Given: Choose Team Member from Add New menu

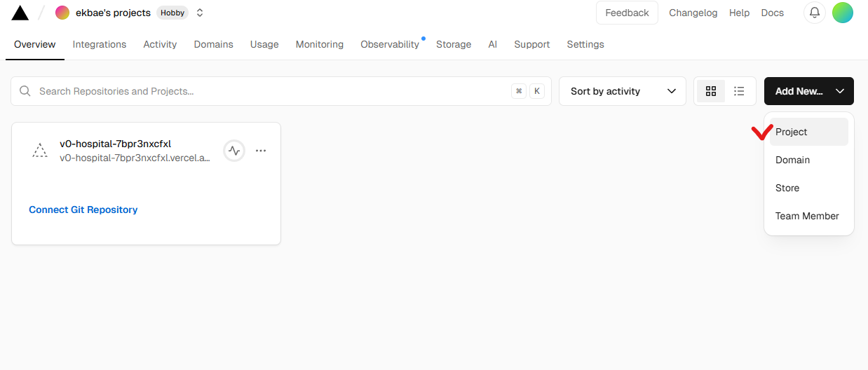Looking at the screenshot, I should pyautogui.click(x=809, y=216).
